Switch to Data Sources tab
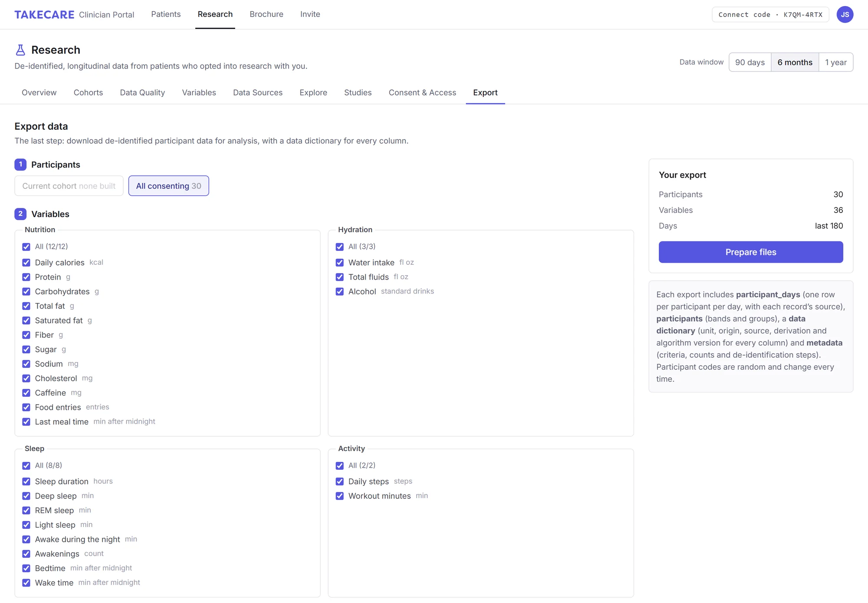The width and height of the screenshot is (868, 603). (258, 92)
